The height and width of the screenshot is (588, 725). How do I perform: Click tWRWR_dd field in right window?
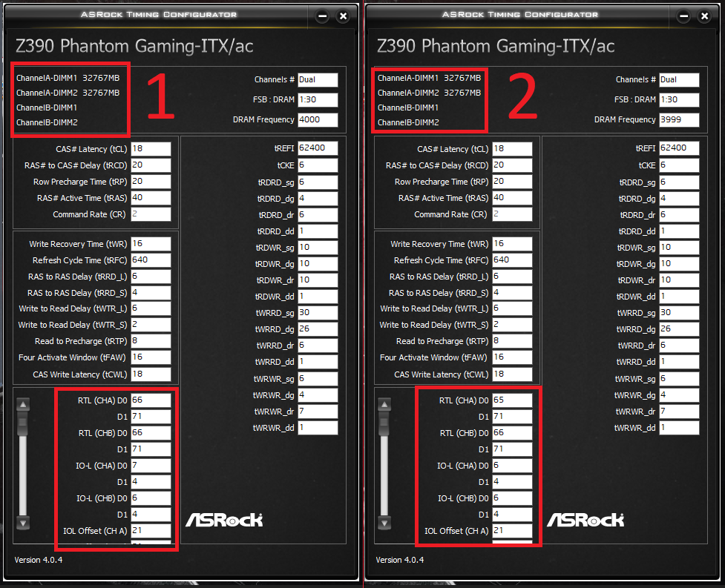[679, 428]
